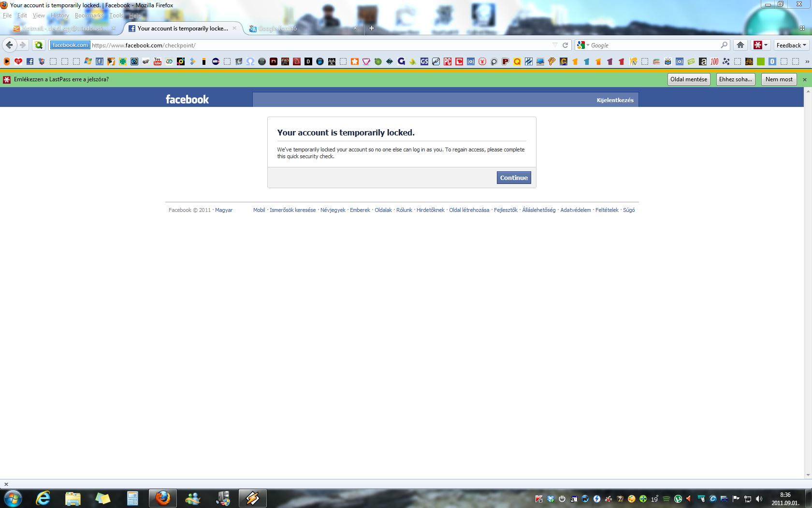Screen dimensions: 812x508
Task: Open the Feedback dropdown
Action: (791, 45)
